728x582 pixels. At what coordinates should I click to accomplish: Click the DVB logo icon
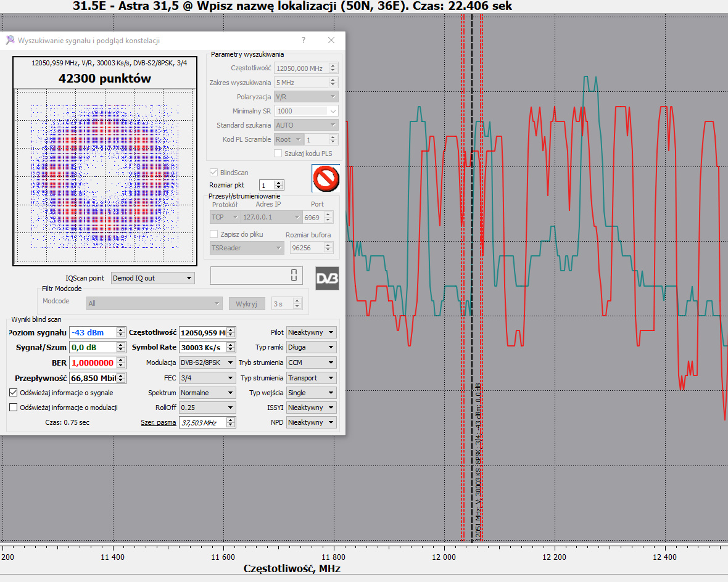pyautogui.click(x=327, y=278)
